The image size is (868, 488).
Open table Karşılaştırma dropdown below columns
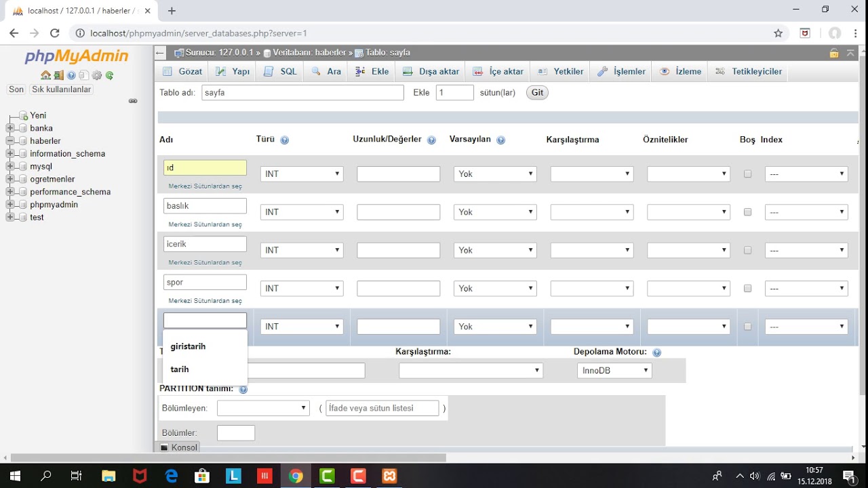pyautogui.click(x=471, y=371)
